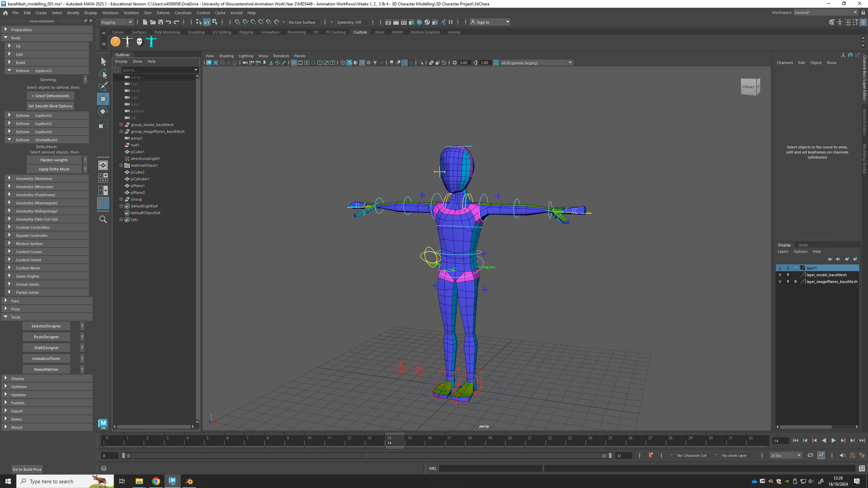Click the skull face shelf icon
This screenshot has height=488, width=868.
[x=140, y=42]
